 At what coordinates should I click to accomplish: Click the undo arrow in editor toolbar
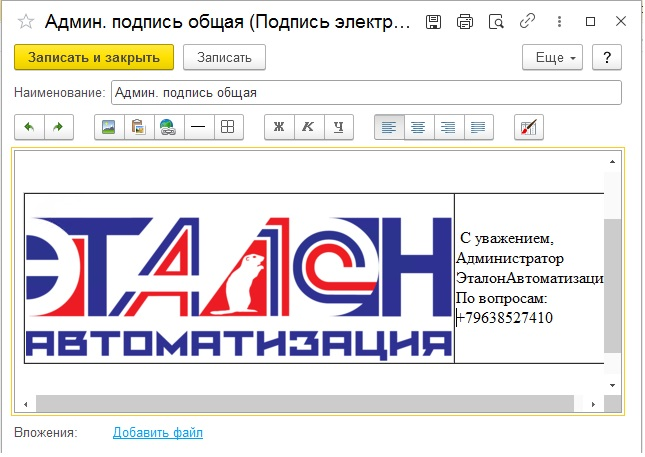point(29,127)
